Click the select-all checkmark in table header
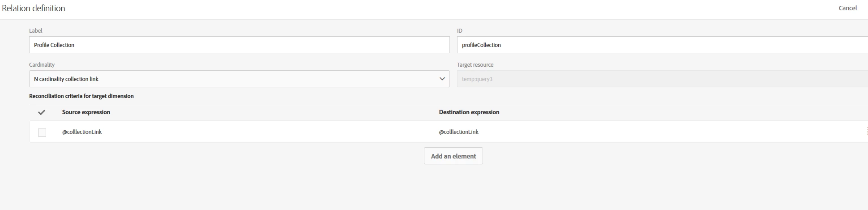The image size is (868, 210). click(x=42, y=112)
